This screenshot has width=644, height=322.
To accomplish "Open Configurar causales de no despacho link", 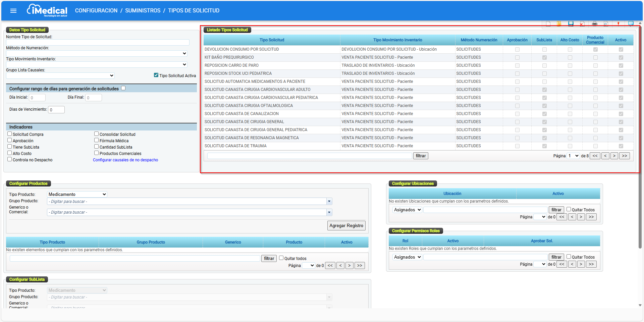I will click(125, 160).
